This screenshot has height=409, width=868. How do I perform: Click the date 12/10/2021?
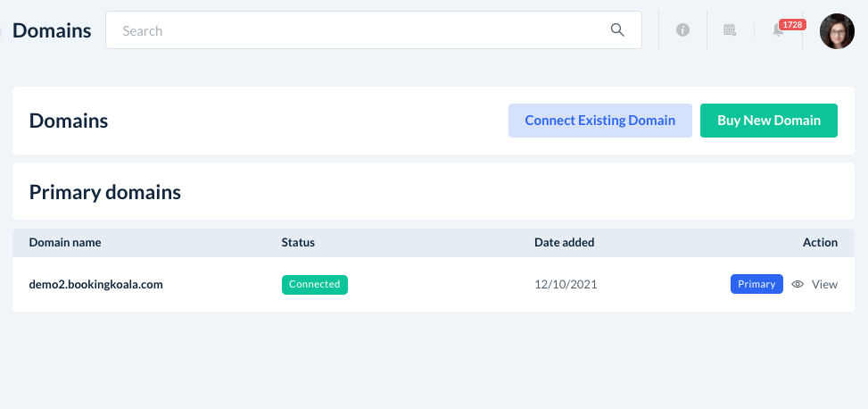566,285
